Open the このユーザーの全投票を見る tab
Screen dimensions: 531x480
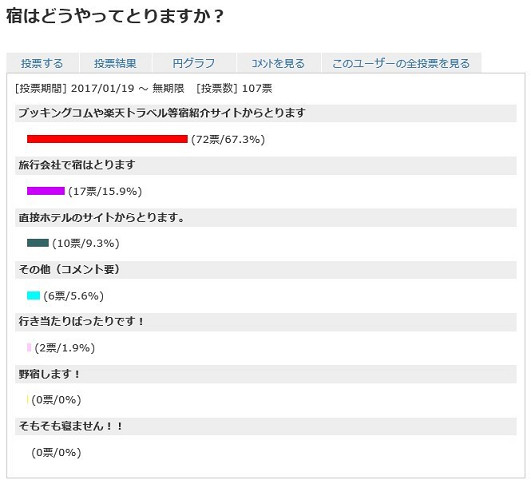tap(401, 63)
